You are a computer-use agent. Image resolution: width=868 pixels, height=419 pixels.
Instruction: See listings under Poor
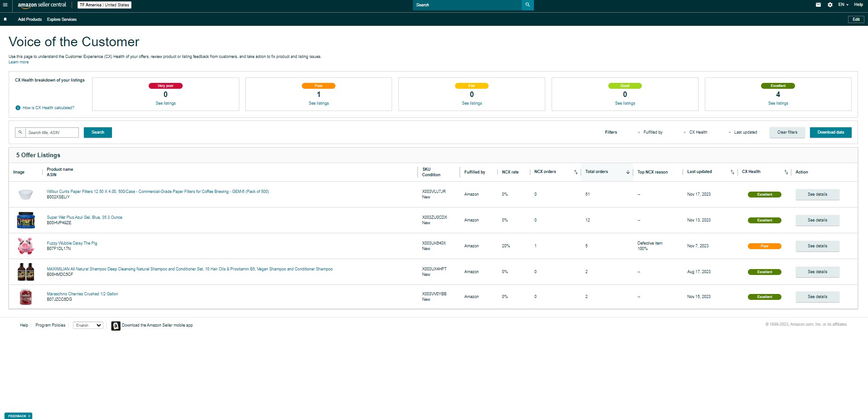(319, 103)
